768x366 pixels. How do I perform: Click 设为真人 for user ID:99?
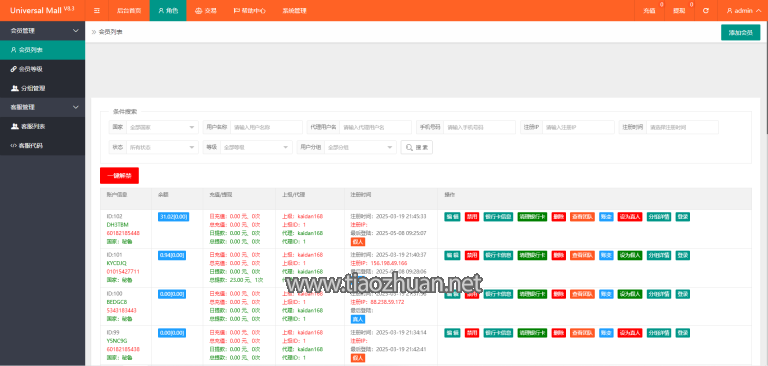pyautogui.click(x=630, y=333)
